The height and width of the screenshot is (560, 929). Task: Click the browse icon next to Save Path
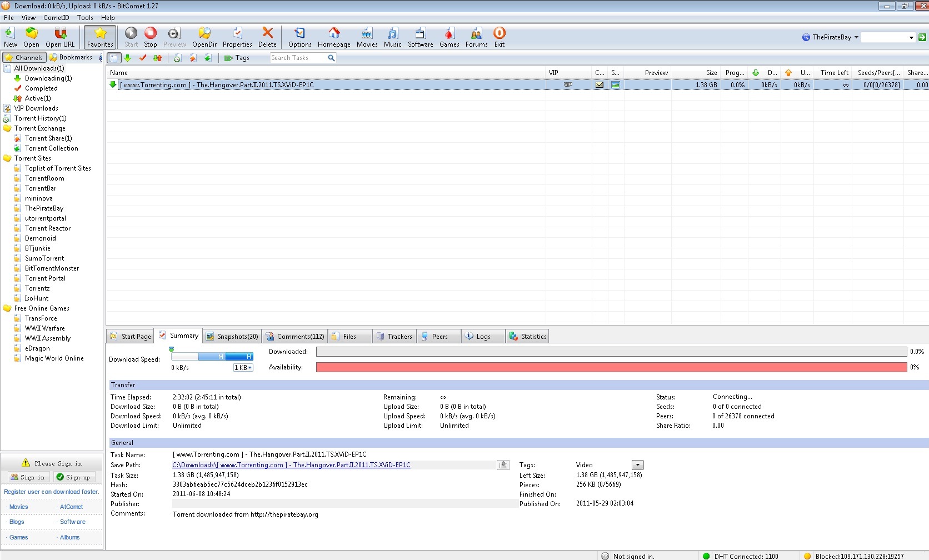point(503,465)
